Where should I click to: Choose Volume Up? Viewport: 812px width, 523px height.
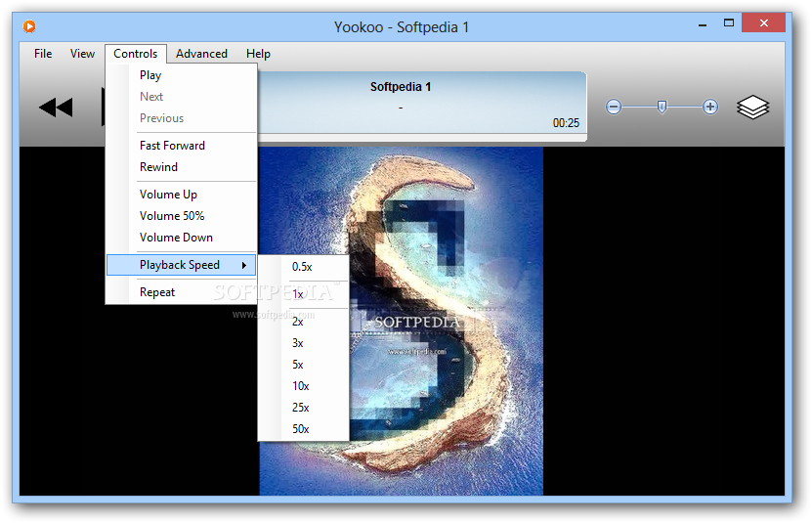click(x=181, y=195)
